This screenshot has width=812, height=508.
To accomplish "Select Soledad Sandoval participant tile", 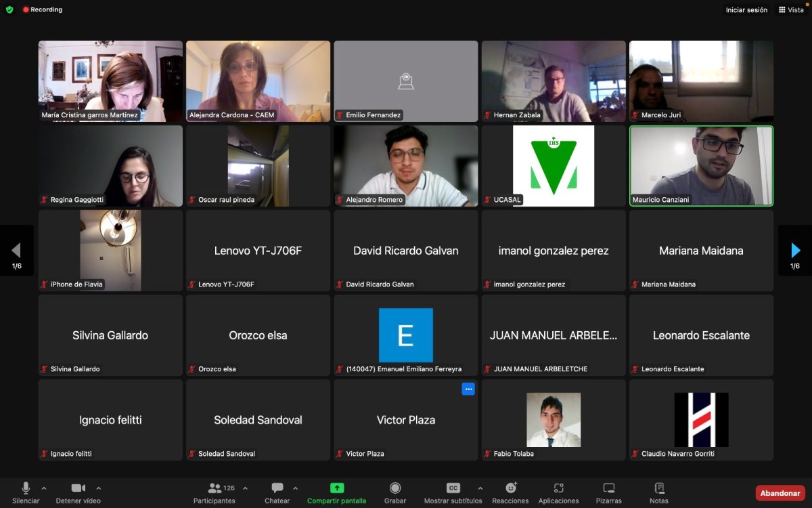I will (x=258, y=420).
